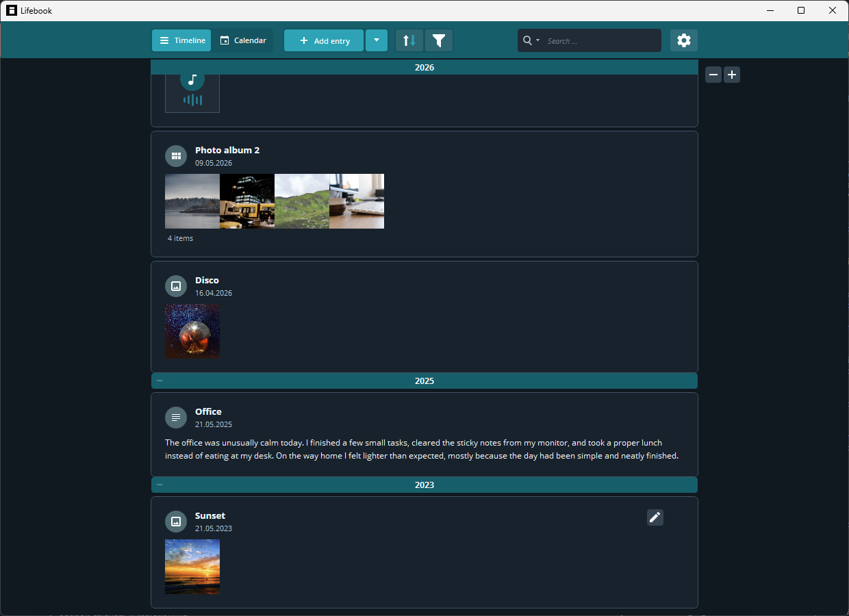Open the grey lake photo thumbnail

point(192,201)
